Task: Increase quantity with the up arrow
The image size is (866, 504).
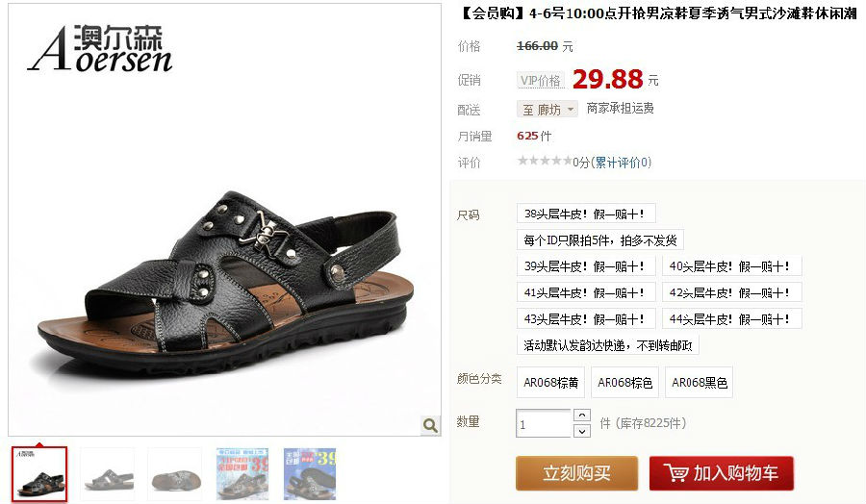Action: tap(582, 416)
